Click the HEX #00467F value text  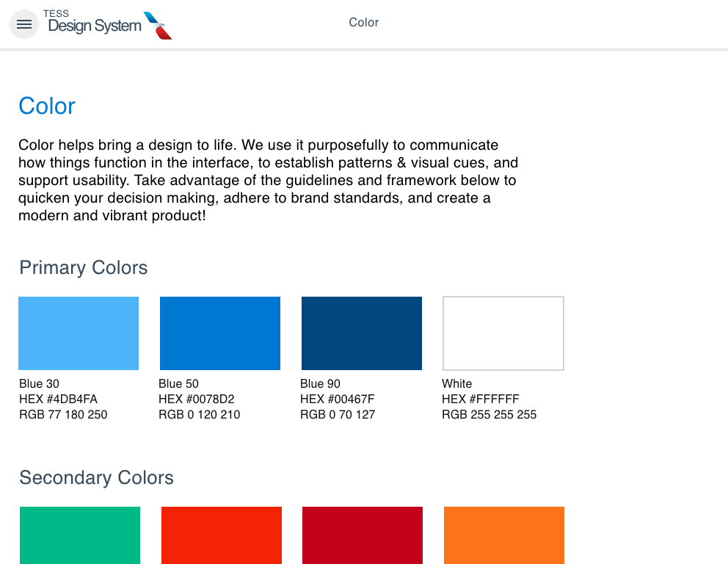coord(338,399)
